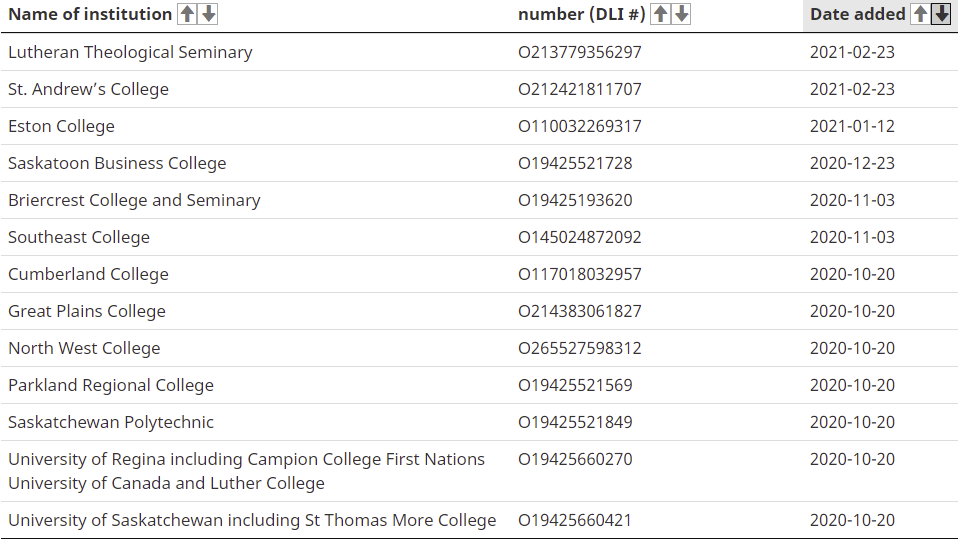Click the Name of institution column header
Image resolution: width=958 pixels, height=544 pixels.
[90, 14]
